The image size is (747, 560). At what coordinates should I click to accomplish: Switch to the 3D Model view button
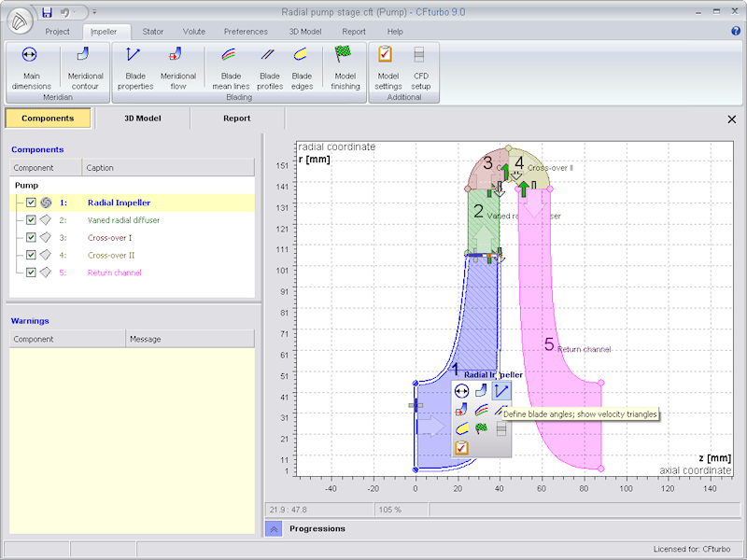click(143, 119)
